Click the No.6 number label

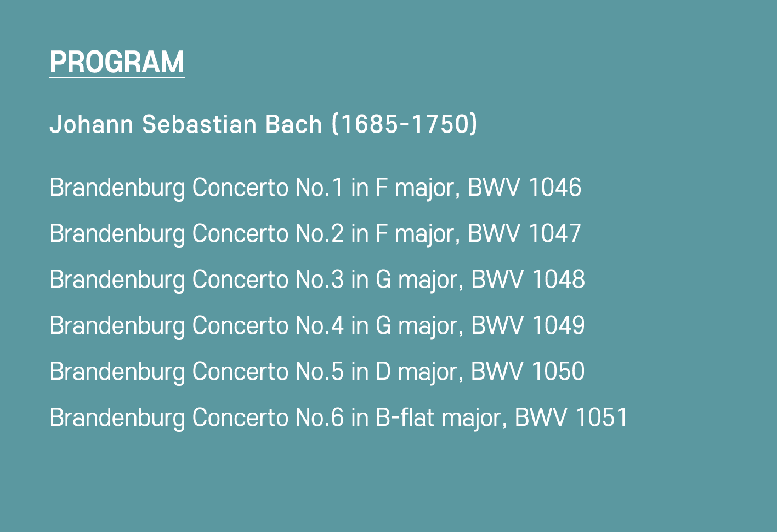tap(320, 418)
